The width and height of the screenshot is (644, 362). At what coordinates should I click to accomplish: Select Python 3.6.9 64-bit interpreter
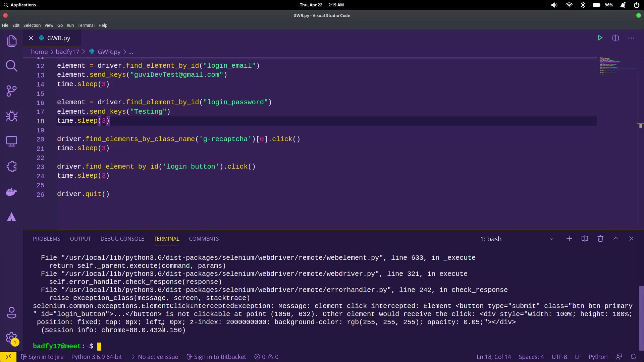(97, 357)
